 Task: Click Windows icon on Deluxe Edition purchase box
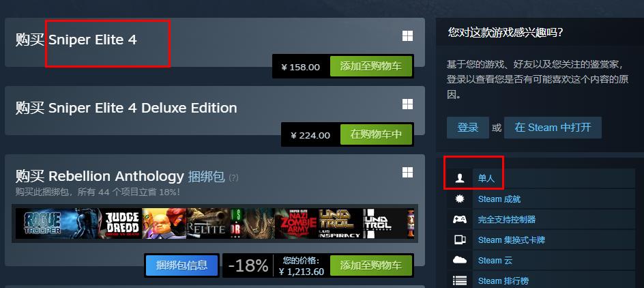click(x=407, y=104)
